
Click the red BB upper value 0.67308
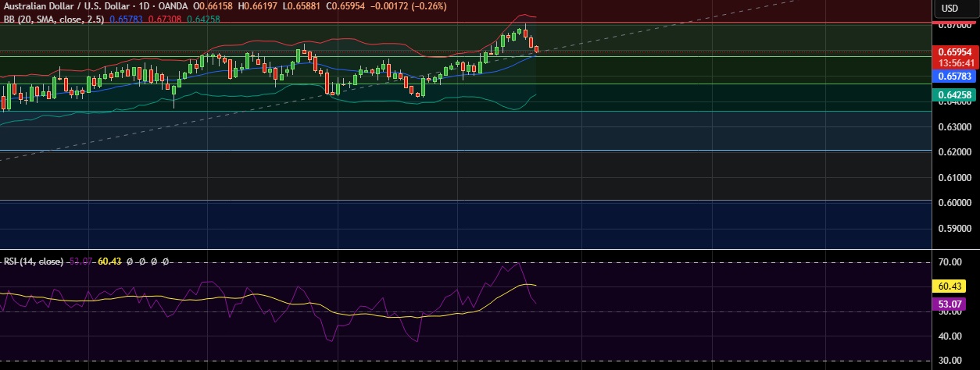tap(163, 19)
